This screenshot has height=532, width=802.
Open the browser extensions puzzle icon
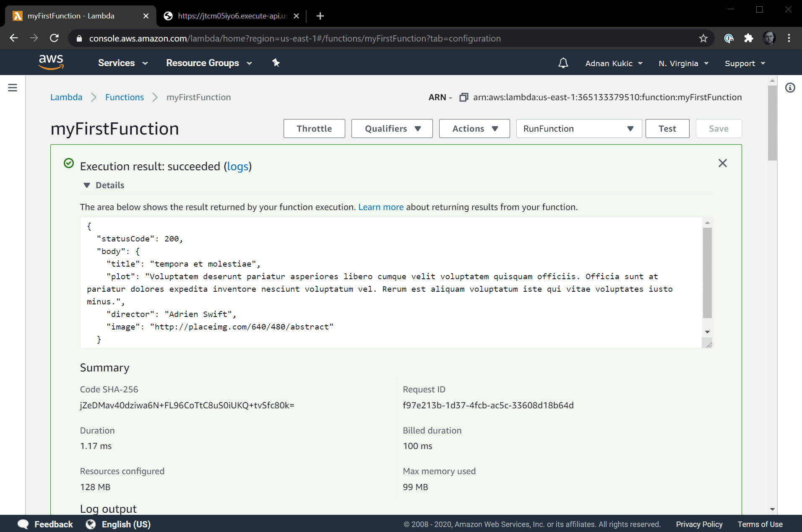[x=749, y=39]
